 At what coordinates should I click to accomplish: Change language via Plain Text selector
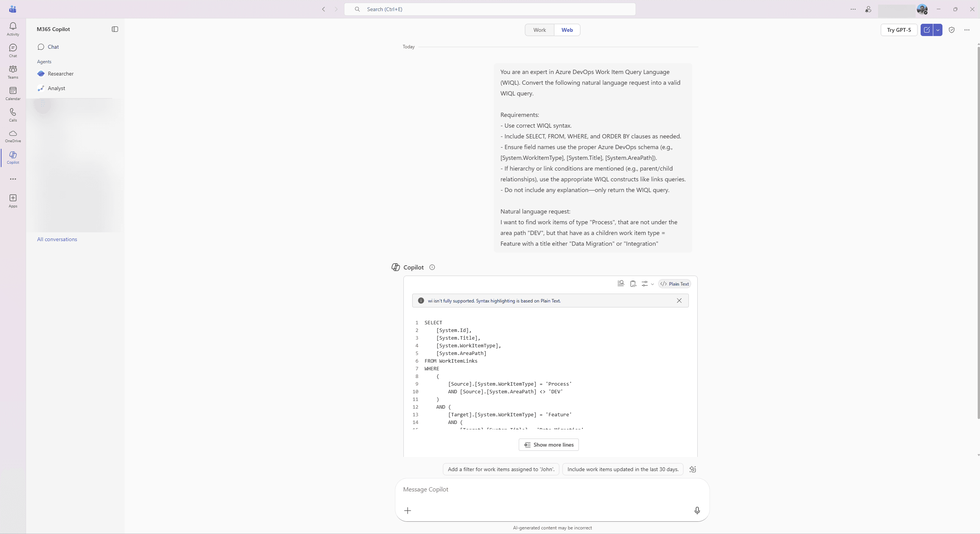pyautogui.click(x=675, y=284)
